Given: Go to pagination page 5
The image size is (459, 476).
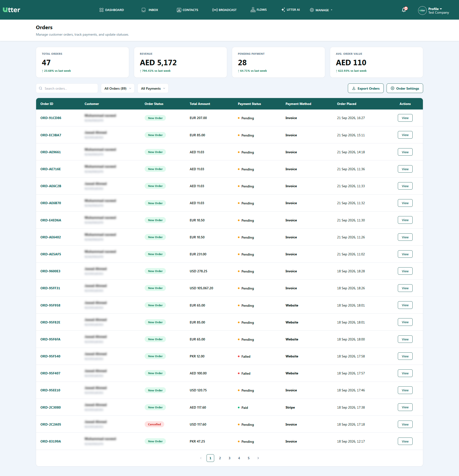Looking at the screenshot, I should click(248, 458).
